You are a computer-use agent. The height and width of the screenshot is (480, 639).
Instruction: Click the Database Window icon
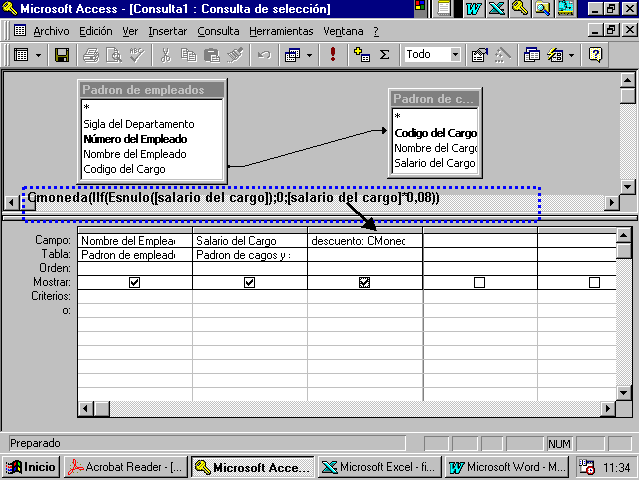[x=531, y=55]
